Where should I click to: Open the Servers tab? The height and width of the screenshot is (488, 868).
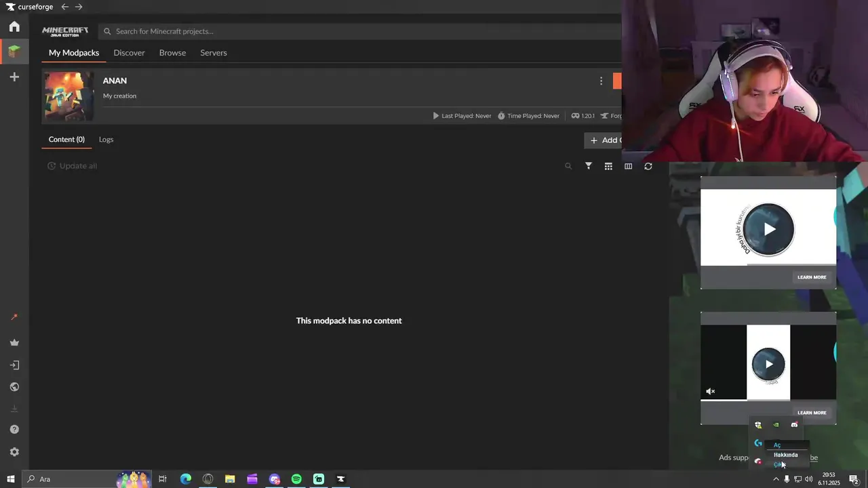point(214,53)
